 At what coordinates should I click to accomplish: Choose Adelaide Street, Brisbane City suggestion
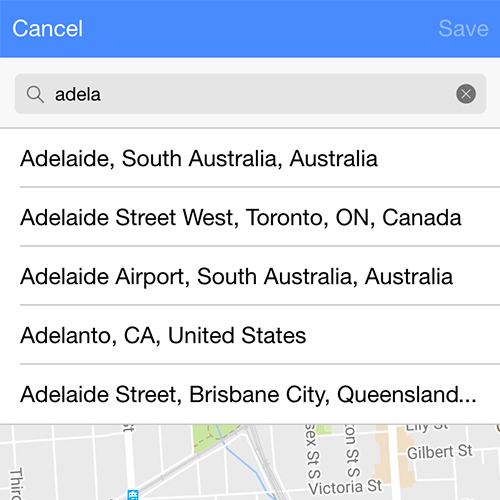250,394
